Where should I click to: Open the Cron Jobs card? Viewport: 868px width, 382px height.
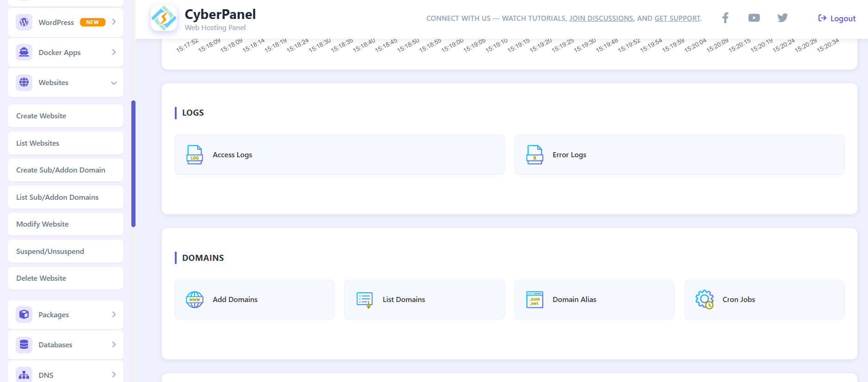(x=764, y=300)
